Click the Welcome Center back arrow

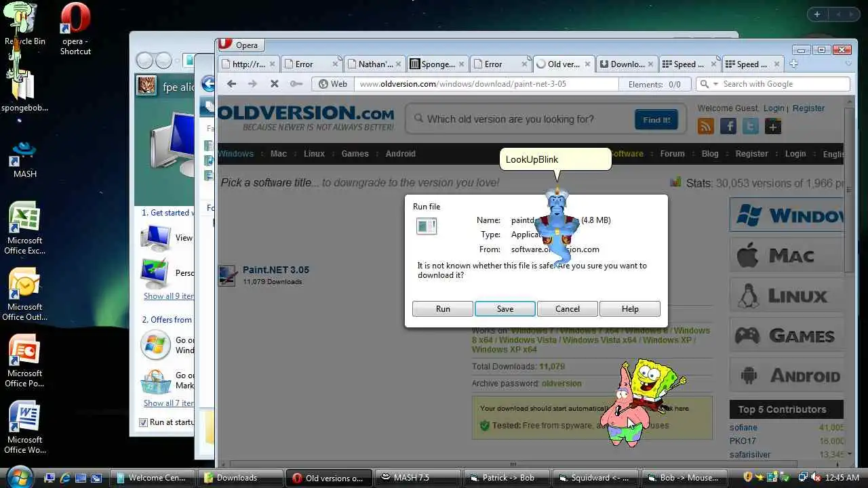click(x=144, y=61)
